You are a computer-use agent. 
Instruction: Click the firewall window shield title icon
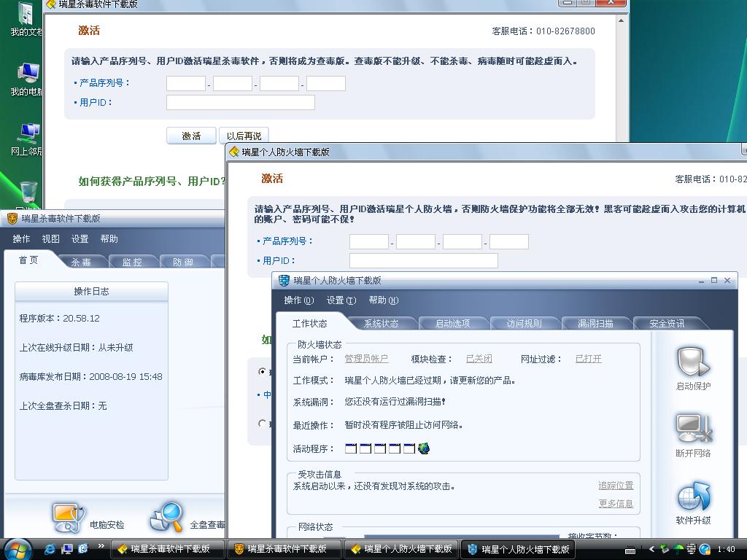(x=284, y=281)
